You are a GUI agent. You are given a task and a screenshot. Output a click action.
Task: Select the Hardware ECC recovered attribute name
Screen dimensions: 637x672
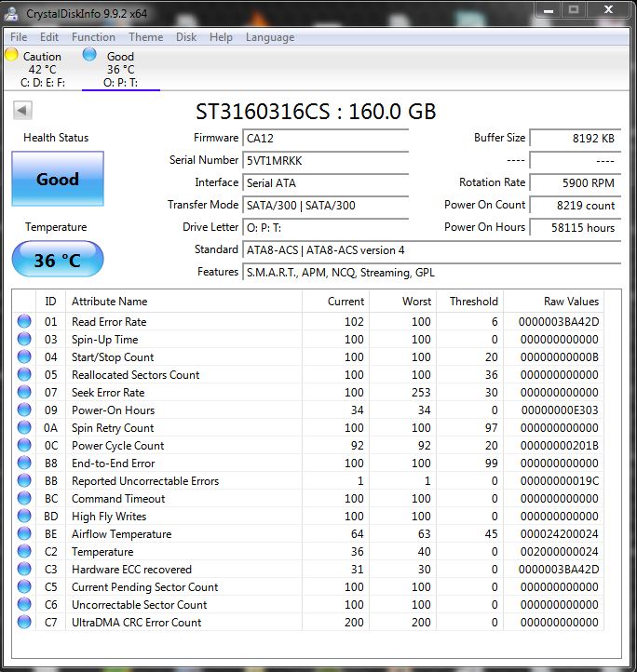131,569
